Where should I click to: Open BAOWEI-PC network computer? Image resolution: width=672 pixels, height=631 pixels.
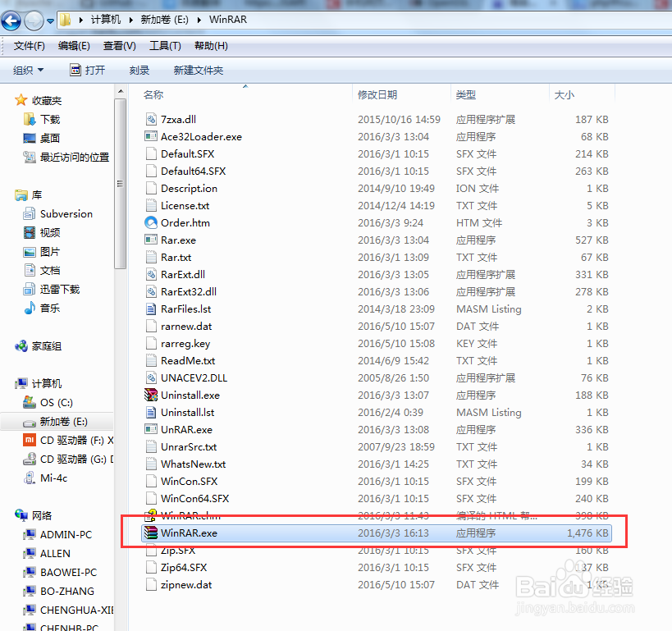pos(61,572)
